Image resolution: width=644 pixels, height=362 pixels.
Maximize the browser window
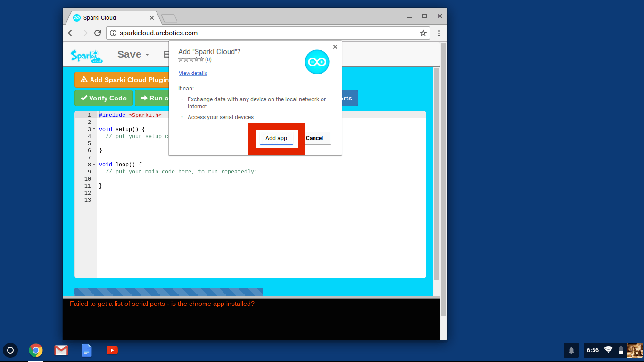point(425,16)
